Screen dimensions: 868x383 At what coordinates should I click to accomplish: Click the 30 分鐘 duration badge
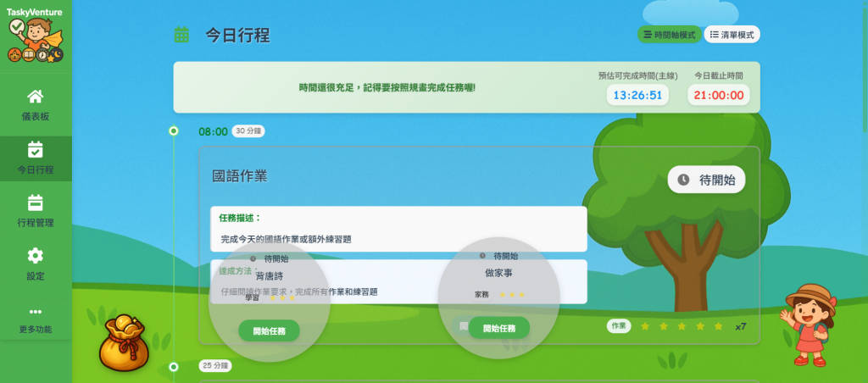[x=248, y=131]
